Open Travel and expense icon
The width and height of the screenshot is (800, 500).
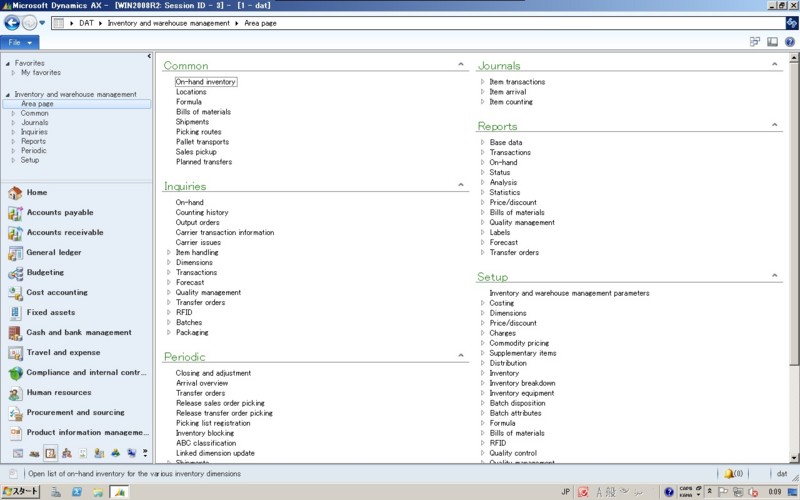[x=15, y=353]
